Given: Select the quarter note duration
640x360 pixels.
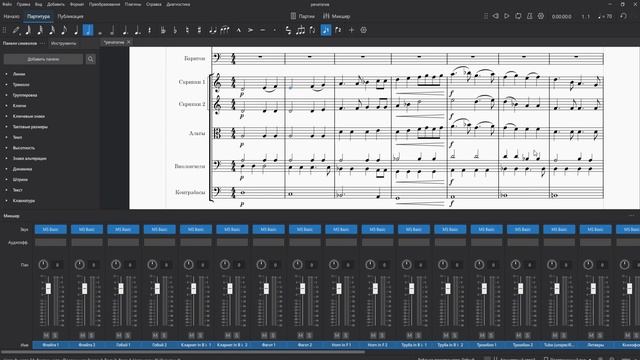Looking at the screenshot, I should 76,30.
